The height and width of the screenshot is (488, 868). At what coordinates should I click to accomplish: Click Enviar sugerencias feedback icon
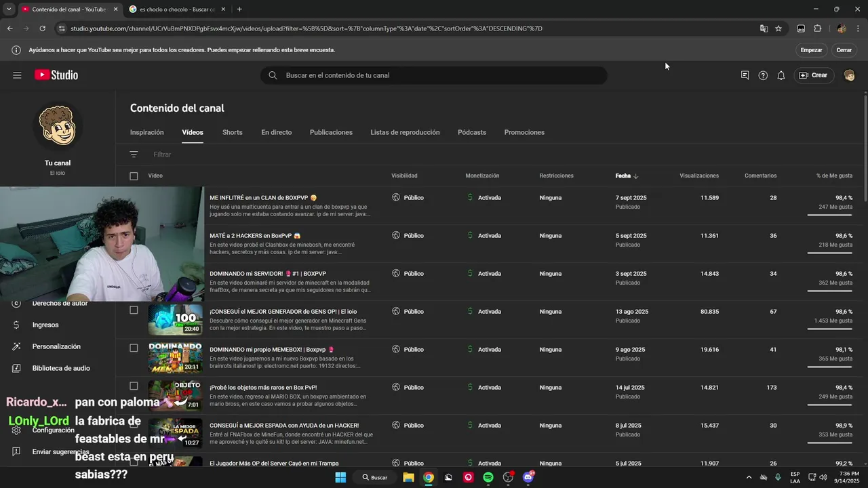[x=17, y=452]
